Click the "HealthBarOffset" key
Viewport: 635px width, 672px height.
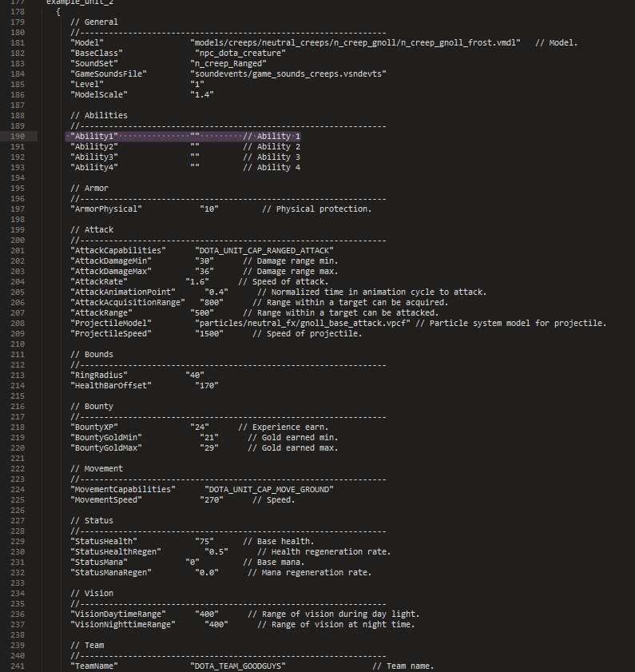[111, 386]
